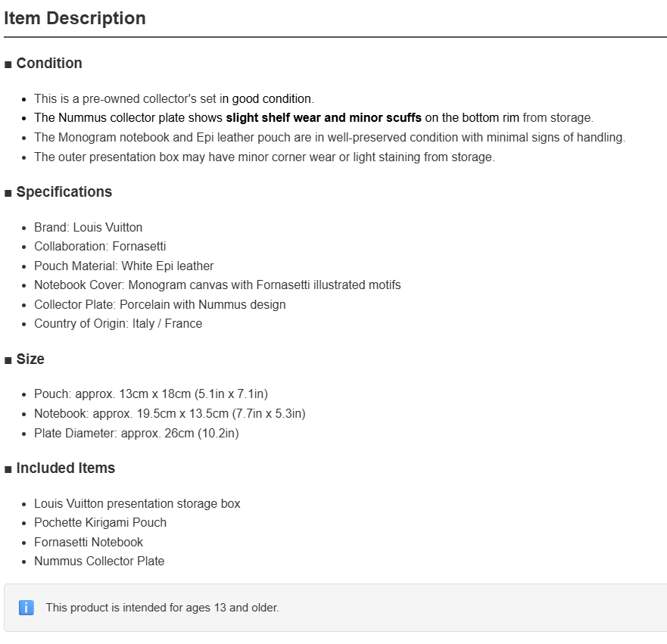
Task: Click bold text about slight shelf wear
Action: pyautogui.click(x=324, y=118)
